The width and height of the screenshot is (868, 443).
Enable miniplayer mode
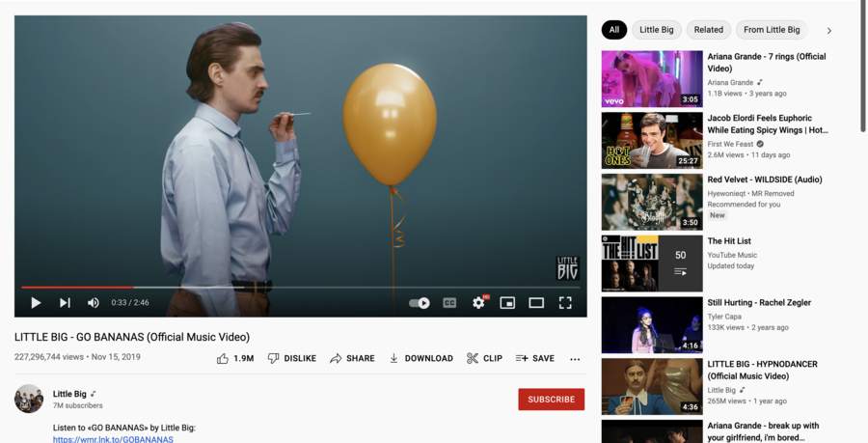pyautogui.click(x=507, y=303)
